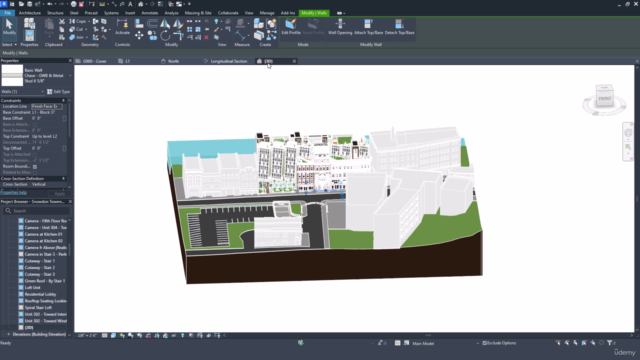Click Detail Level icon in view control bar
Viewport: 640px width, 360px height.
coord(105,336)
